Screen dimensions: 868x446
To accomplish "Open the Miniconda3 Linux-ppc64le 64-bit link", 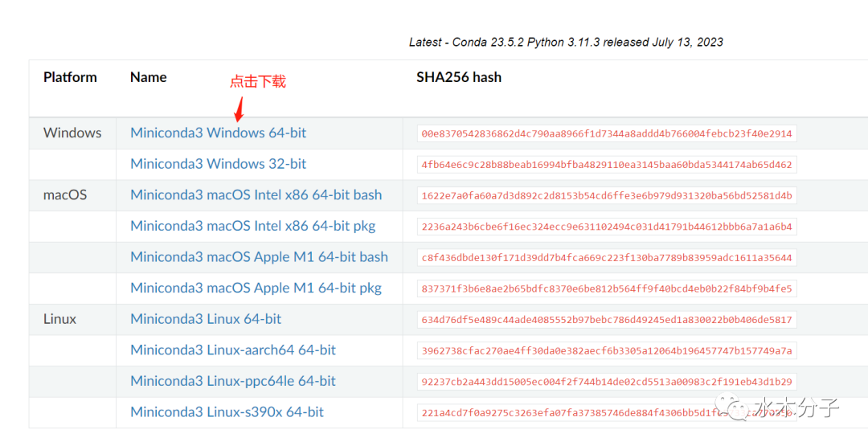I will click(x=233, y=381).
